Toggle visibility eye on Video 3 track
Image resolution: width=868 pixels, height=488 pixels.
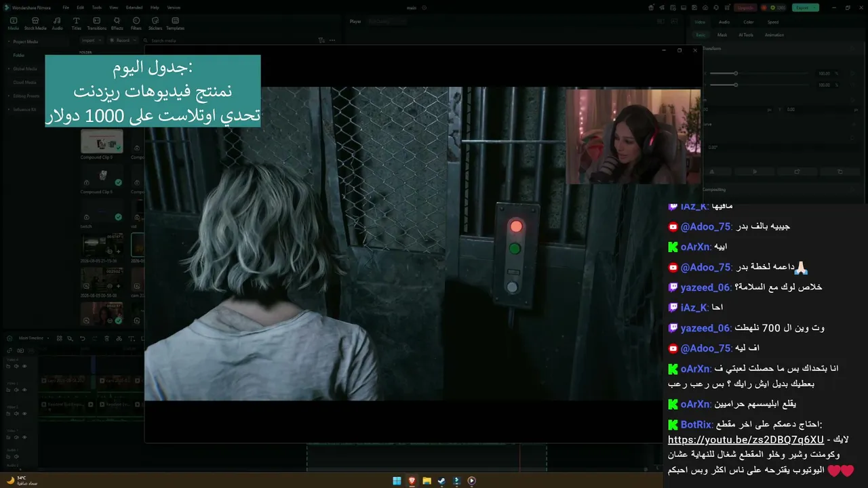coord(24,389)
